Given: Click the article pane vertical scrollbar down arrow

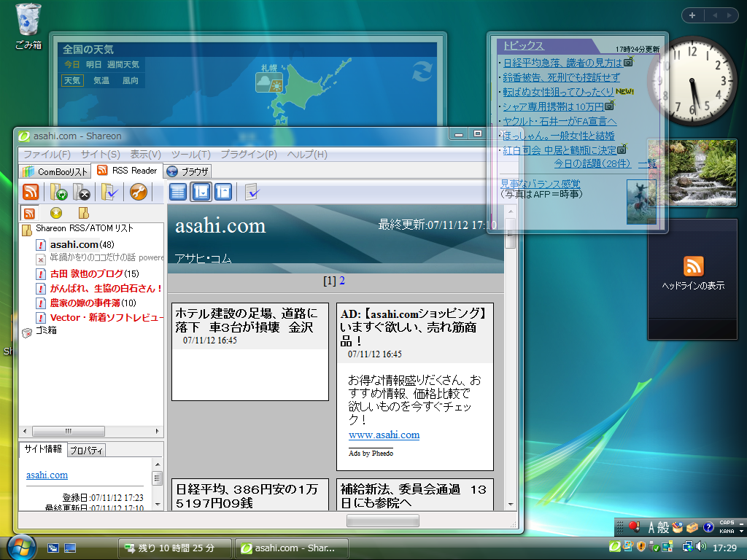Looking at the screenshot, I should [x=511, y=505].
